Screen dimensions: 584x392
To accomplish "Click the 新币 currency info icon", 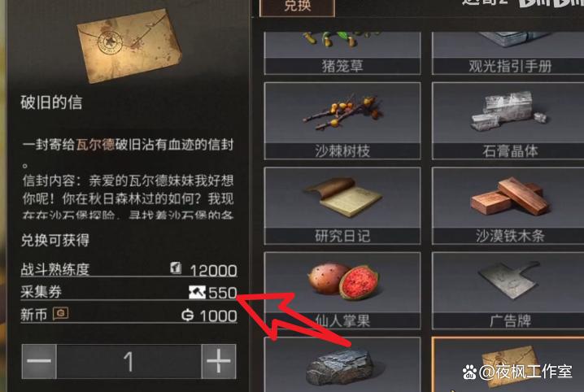I will (x=60, y=313).
